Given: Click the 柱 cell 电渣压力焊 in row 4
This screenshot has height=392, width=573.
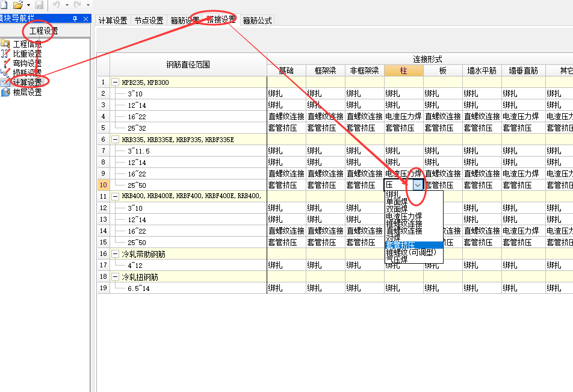Looking at the screenshot, I should 404,117.
